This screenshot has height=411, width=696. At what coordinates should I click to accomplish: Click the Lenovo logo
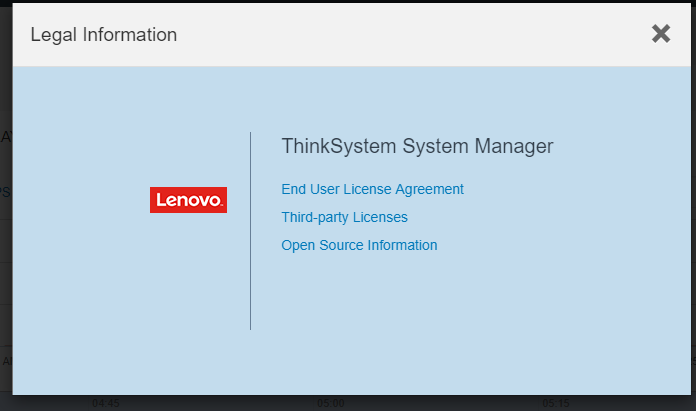(188, 200)
